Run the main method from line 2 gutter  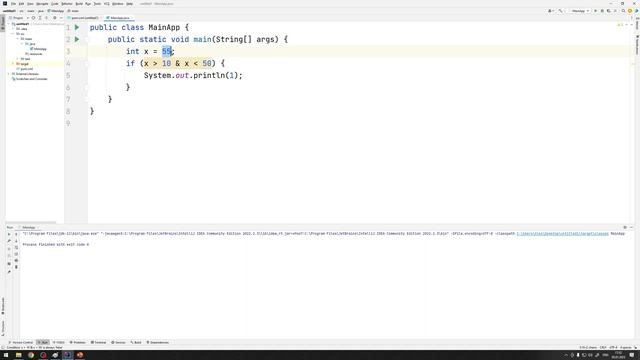point(77,40)
